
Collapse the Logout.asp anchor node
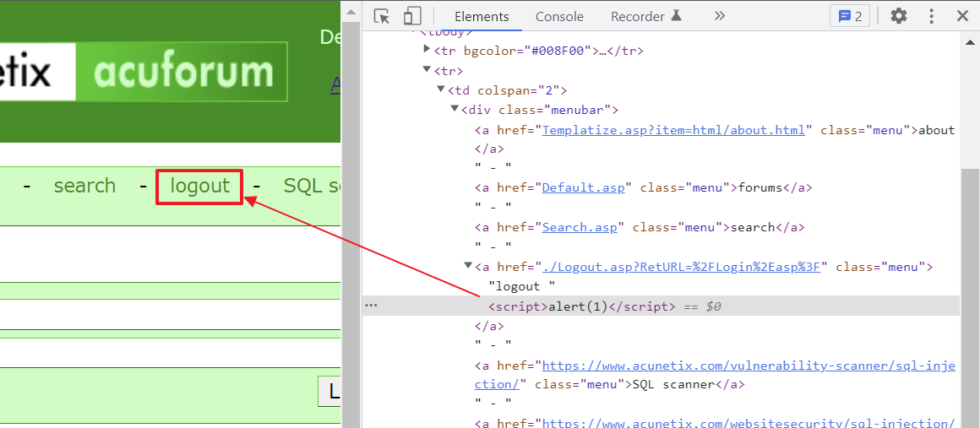coord(468,266)
